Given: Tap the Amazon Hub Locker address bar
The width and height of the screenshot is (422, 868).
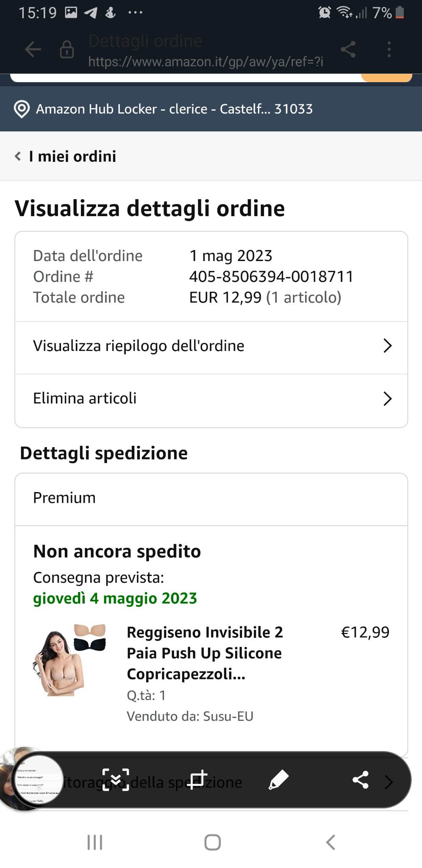Looking at the screenshot, I should 174,109.
